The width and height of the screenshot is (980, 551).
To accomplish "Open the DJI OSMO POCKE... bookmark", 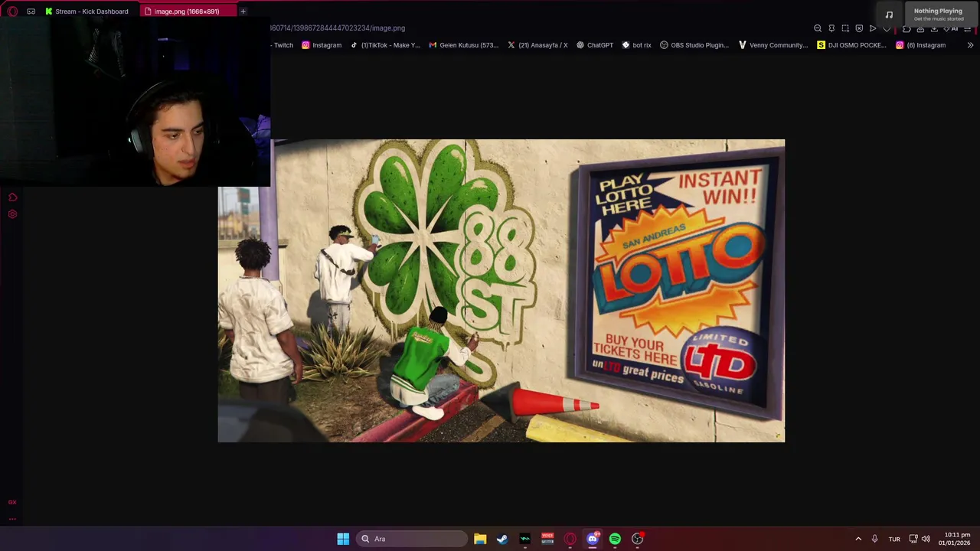I will click(851, 45).
